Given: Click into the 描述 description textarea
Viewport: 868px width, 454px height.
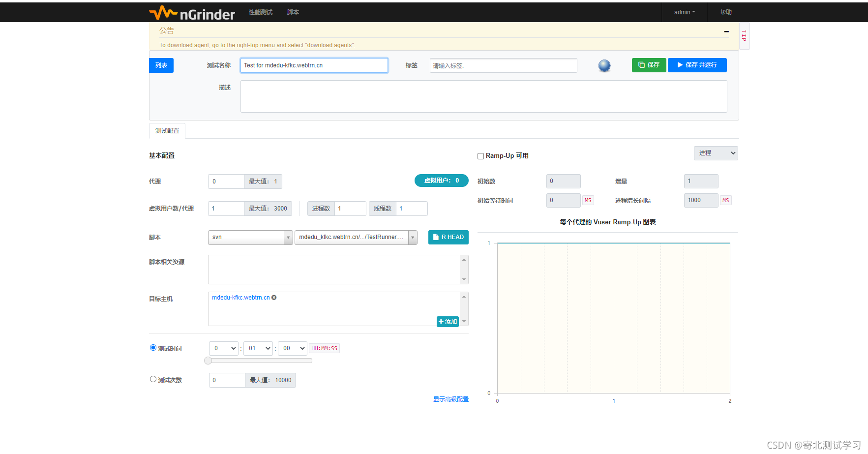Looking at the screenshot, I should coord(484,96).
